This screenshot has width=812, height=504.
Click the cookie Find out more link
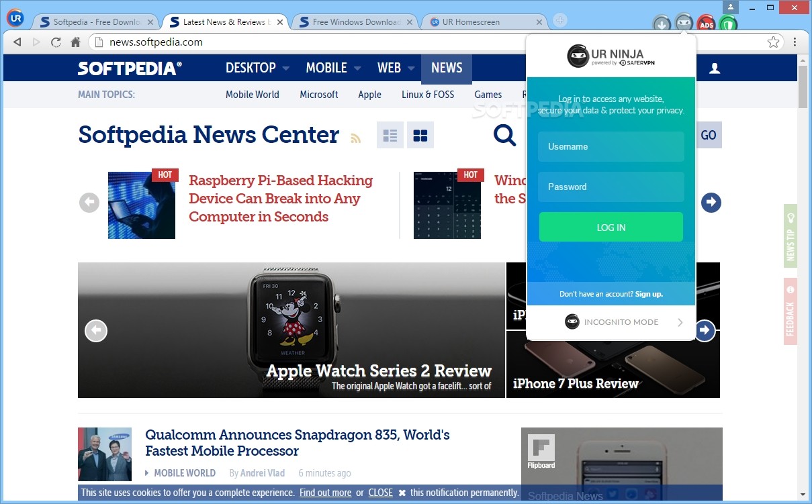(325, 493)
